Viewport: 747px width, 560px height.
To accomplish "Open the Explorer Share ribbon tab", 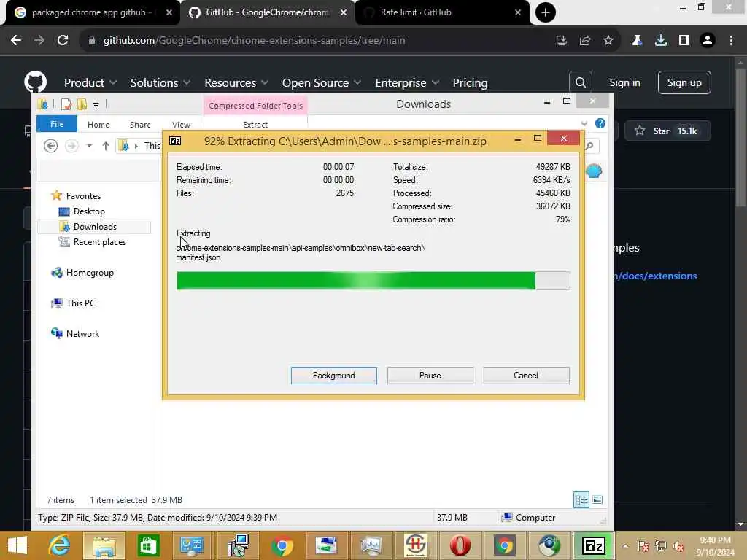I will (x=140, y=124).
